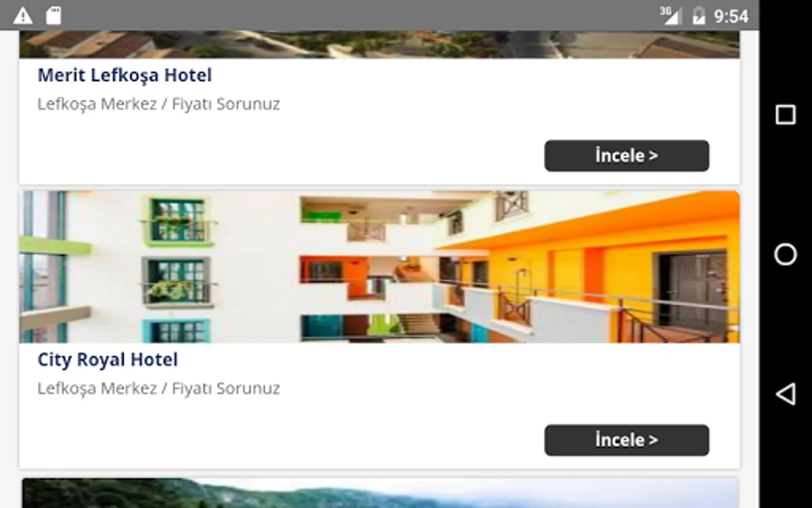
Task: Tap the 9:54 clock in status bar
Action: (731, 16)
